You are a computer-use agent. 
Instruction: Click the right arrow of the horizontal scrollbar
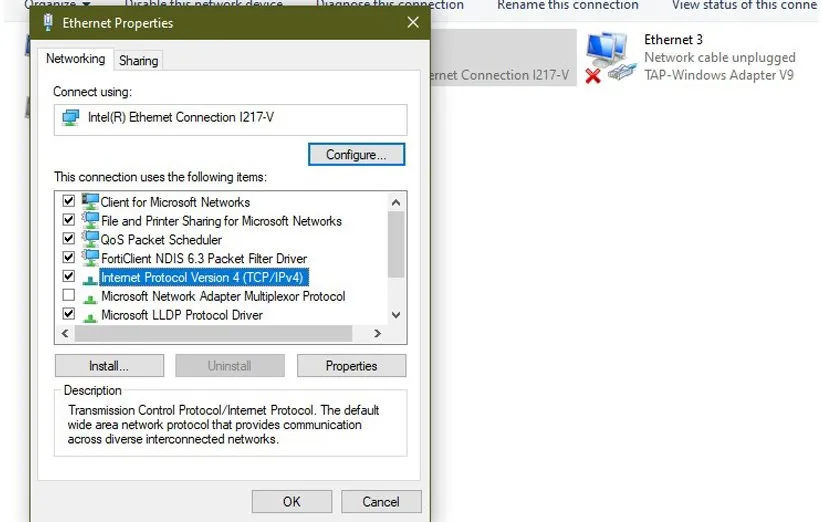[377, 333]
